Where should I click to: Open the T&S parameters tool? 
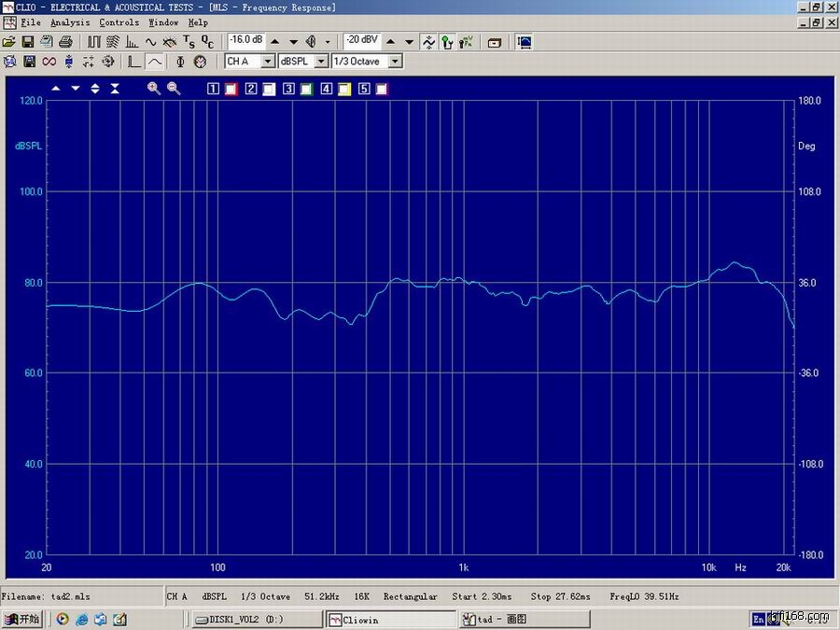pyautogui.click(x=189, y=42)
